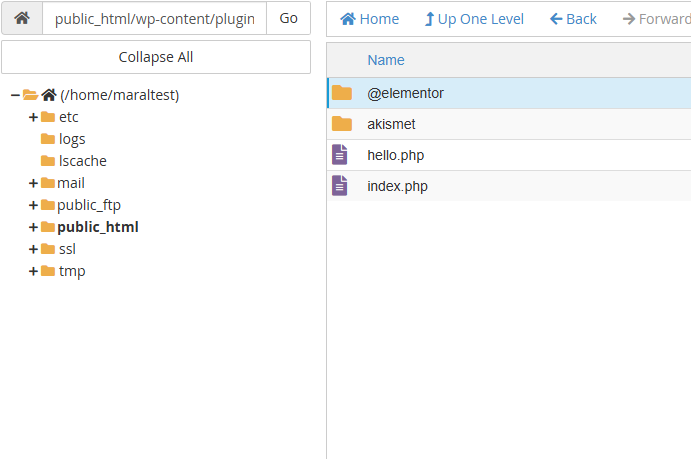The image size is (691, 459).
Task: Click the ssl folder icon
Action: pos(48,249)
